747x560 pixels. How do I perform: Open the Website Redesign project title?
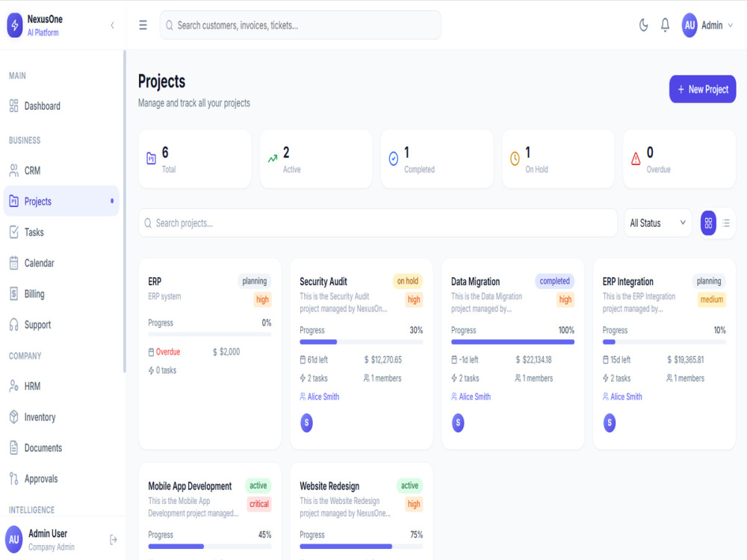tap(329, 486)
